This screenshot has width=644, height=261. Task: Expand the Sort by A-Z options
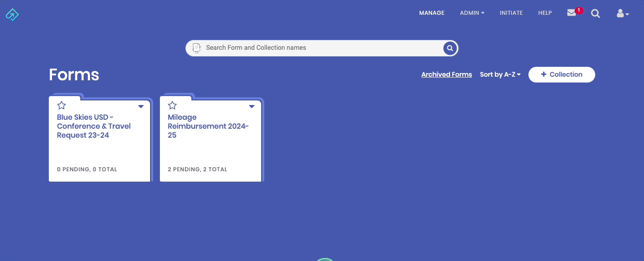[x=500, y=74]
